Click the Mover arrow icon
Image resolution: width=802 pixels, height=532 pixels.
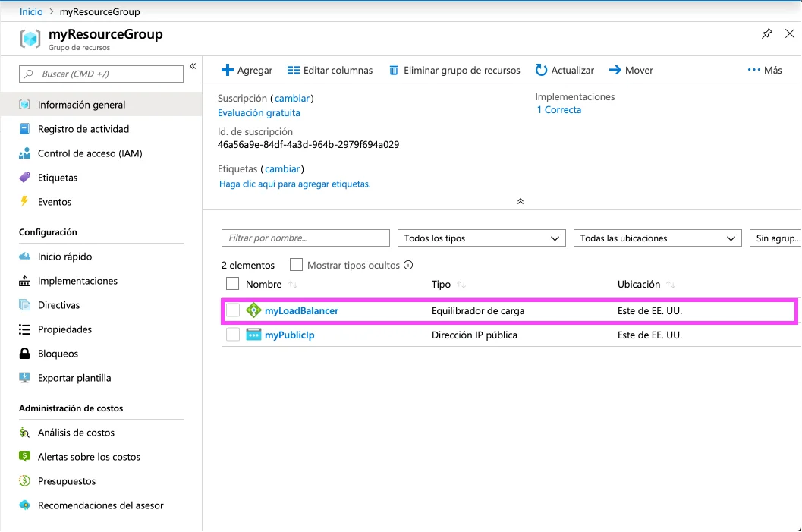(615, 70)
